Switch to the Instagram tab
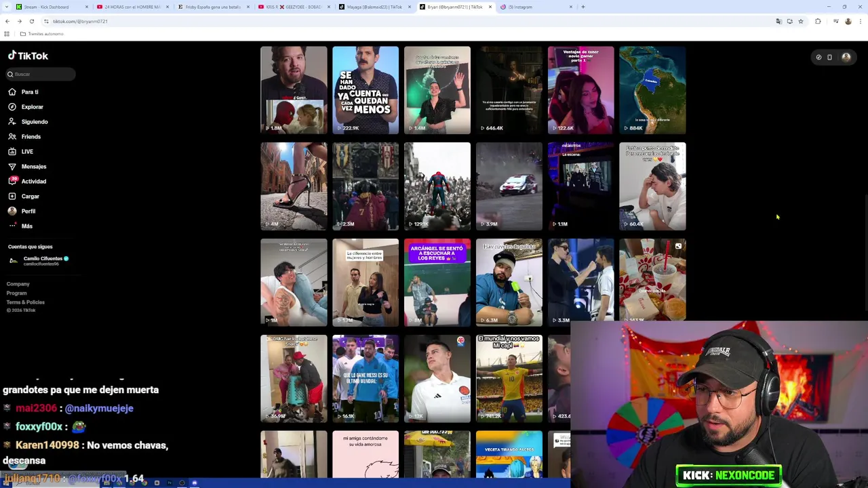 pos(536,7)
